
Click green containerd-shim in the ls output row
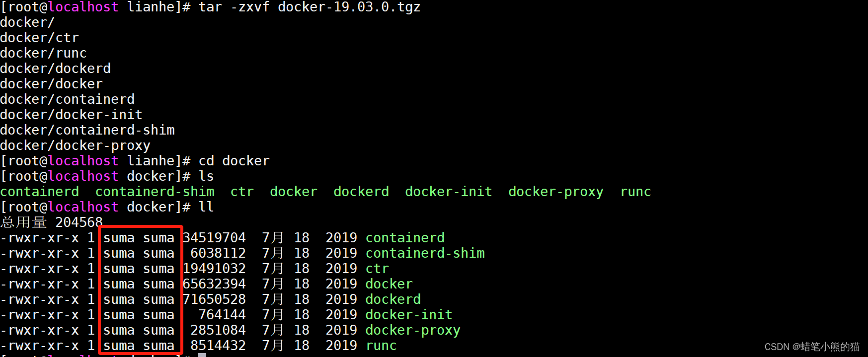point(155,192)
